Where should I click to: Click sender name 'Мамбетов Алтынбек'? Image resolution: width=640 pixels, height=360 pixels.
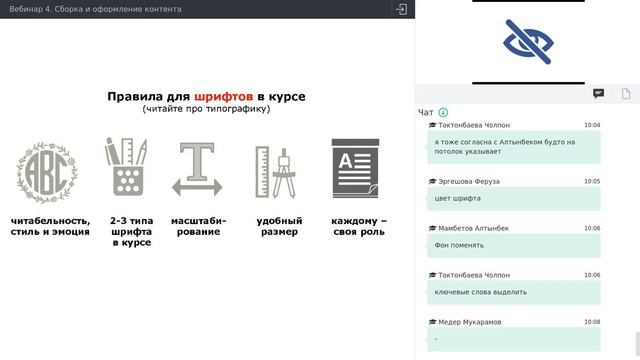click(x=473, y=228)
